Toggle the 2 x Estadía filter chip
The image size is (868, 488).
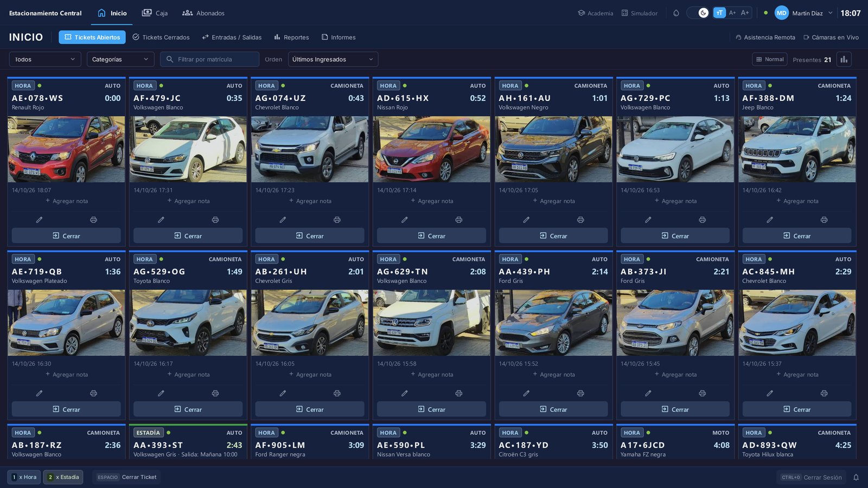click(x=63, y=477)
